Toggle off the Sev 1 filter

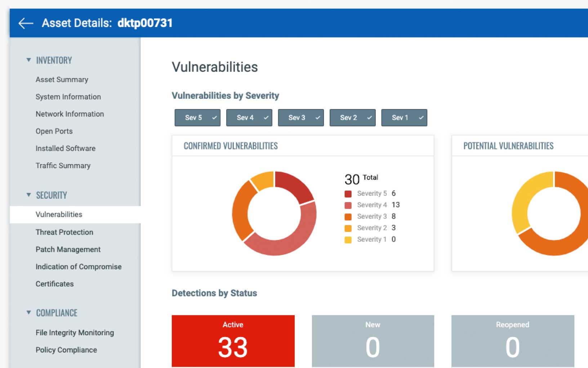404,117
